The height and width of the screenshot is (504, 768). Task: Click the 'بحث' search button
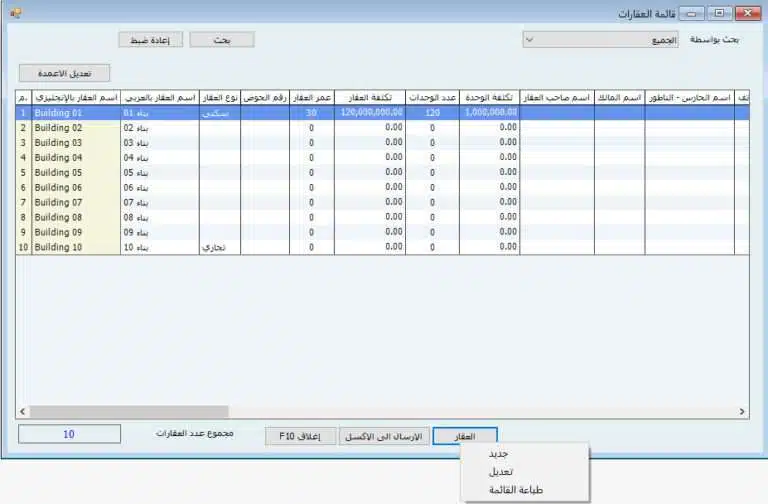221,40
